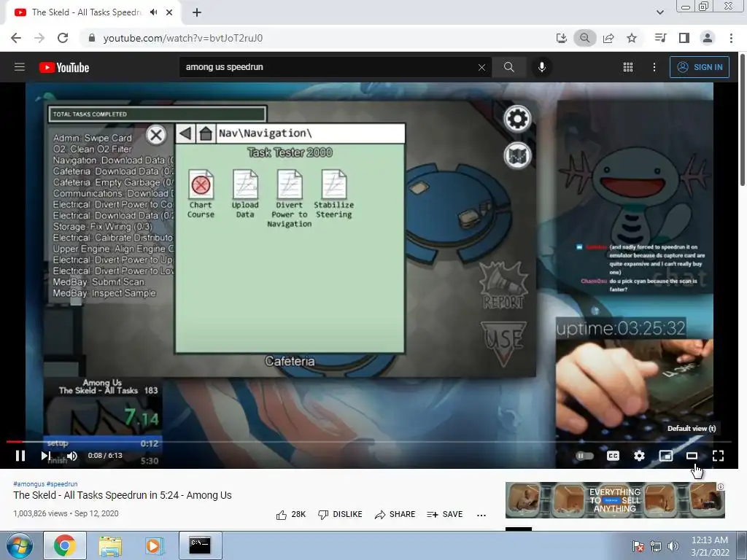Open a new Chrome tab
Image resolution: width=747 pixels, height=560 pixels.
pos(197,12)
